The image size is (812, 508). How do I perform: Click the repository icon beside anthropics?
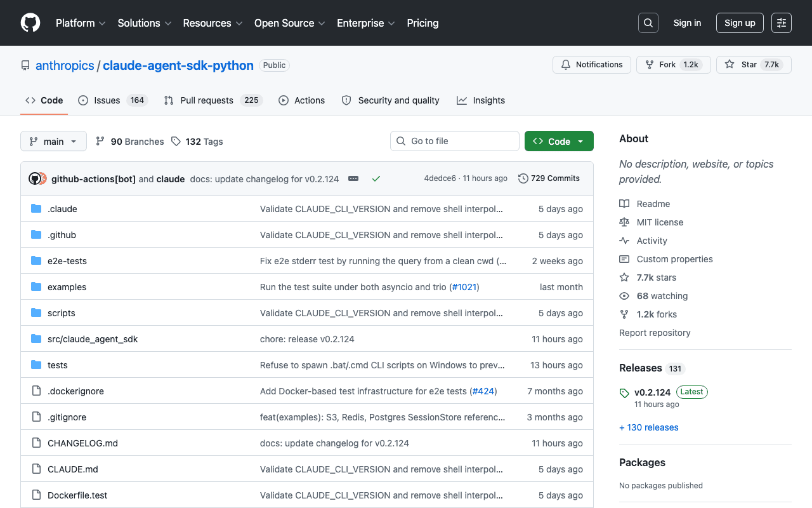25,65
